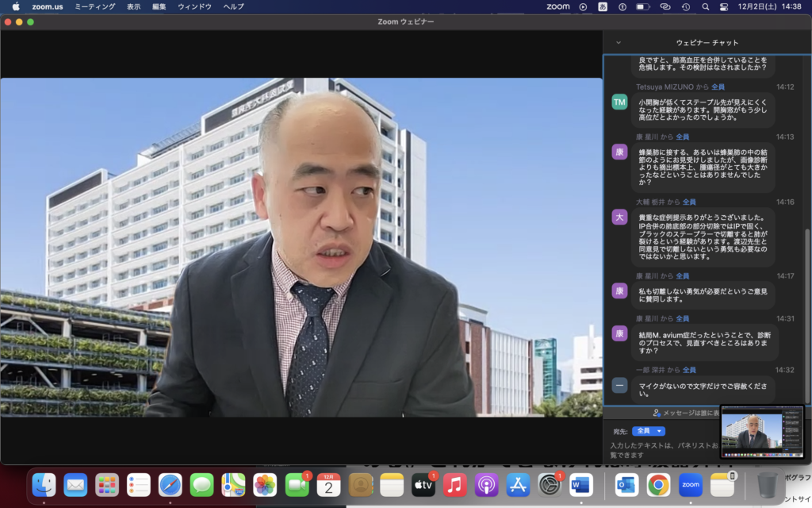Toggle the Japanese input source (あ) icon

603,6
